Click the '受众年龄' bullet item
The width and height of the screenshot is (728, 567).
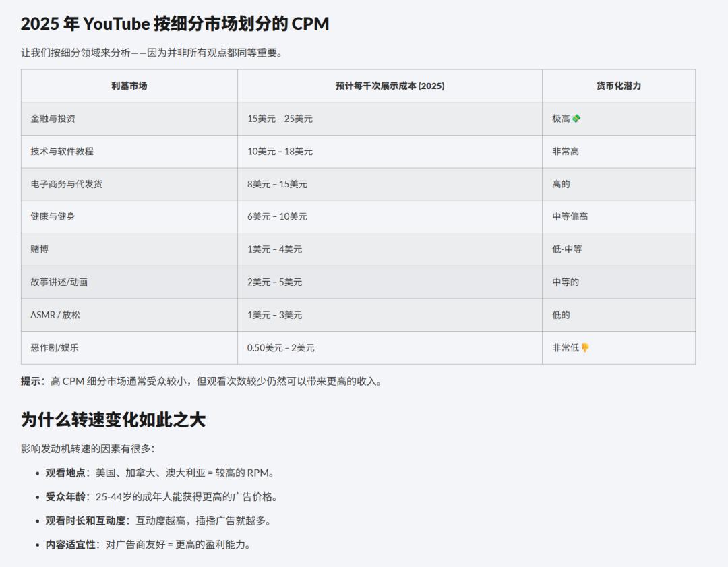162,497
